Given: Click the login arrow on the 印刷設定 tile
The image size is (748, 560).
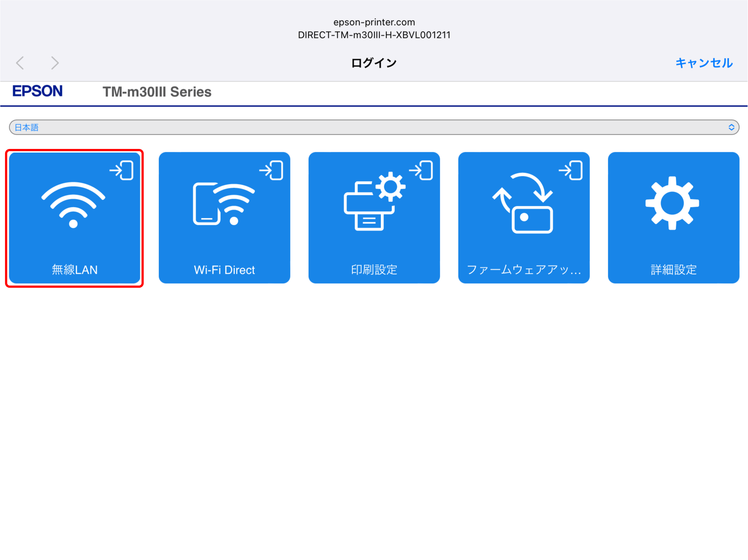Looking at the screenshot, I should [422, 170].
